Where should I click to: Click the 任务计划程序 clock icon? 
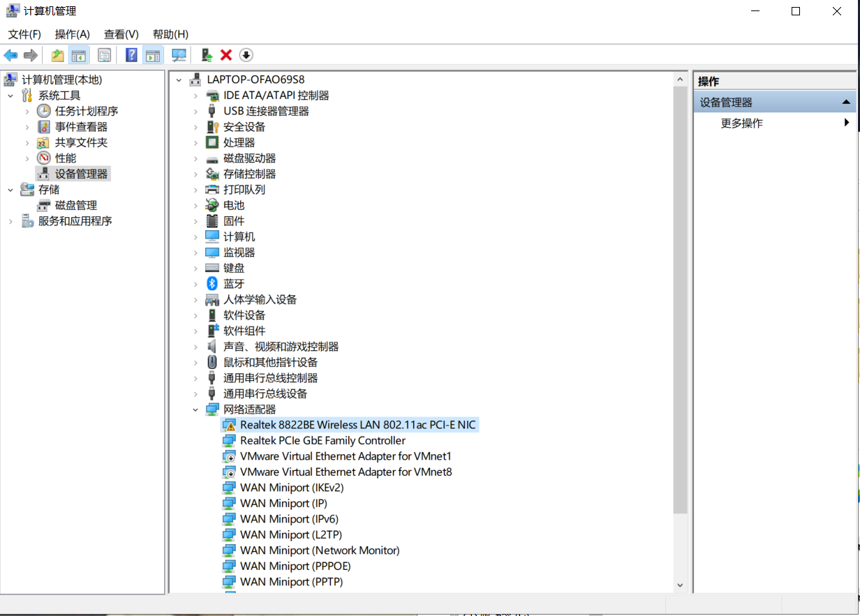tap(44, 111)
